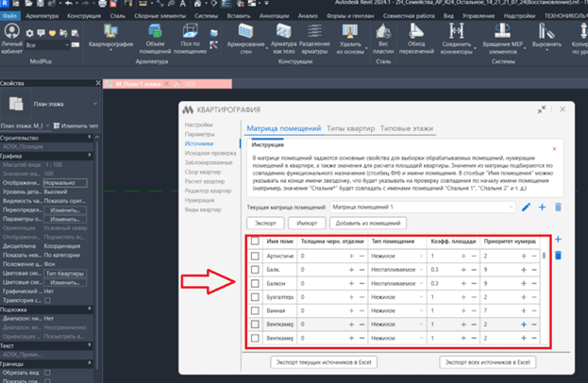Click Экспорт текущих источников в Excel
The height and width of the screenshot is (383, 588).
tap(324, 362)
